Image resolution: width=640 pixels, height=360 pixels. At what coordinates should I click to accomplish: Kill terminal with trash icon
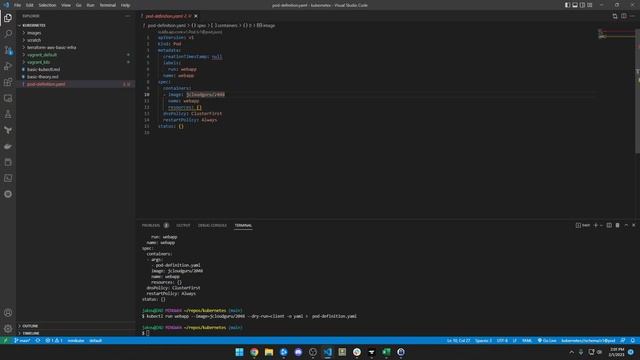618,225
